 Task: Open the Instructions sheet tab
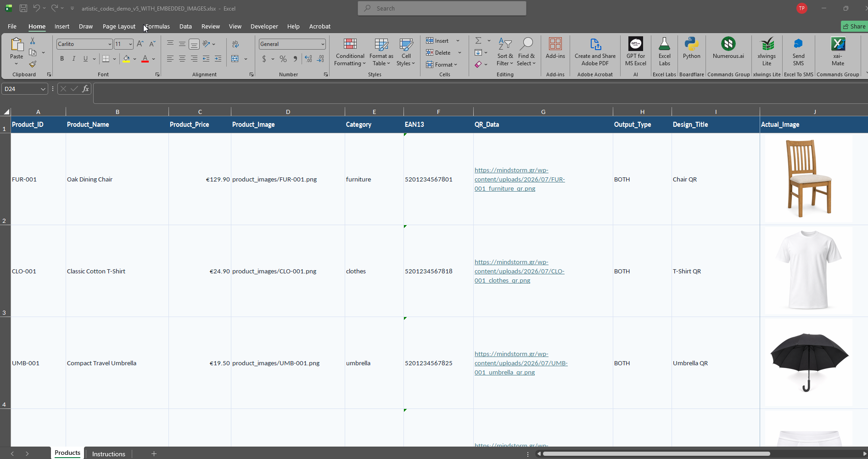pos(109,453)
